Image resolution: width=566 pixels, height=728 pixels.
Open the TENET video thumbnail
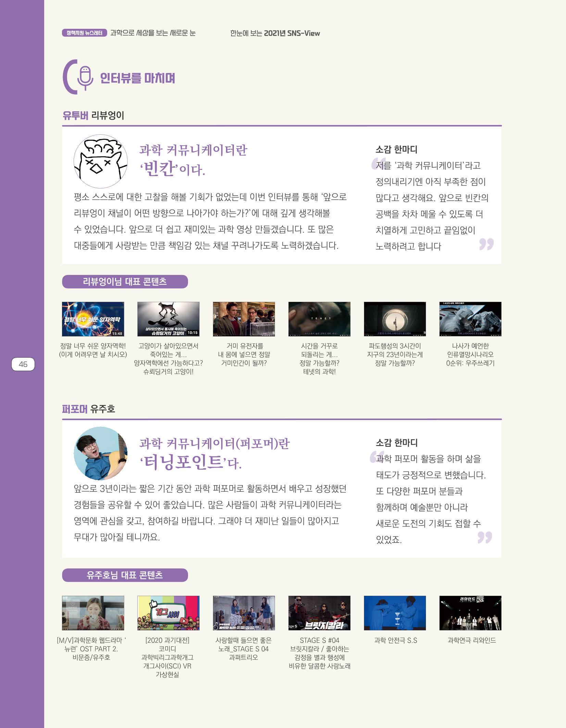tap(319, 319)
